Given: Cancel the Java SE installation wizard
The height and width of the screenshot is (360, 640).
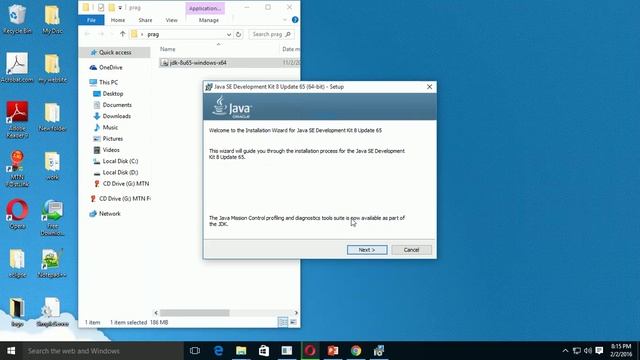Looking at the screenshot, I should coord(411,250).
